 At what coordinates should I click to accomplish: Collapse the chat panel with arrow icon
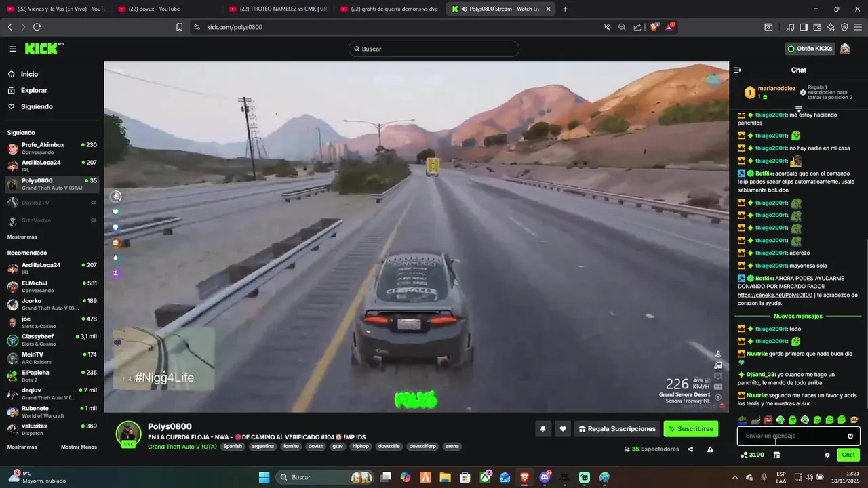738,70
